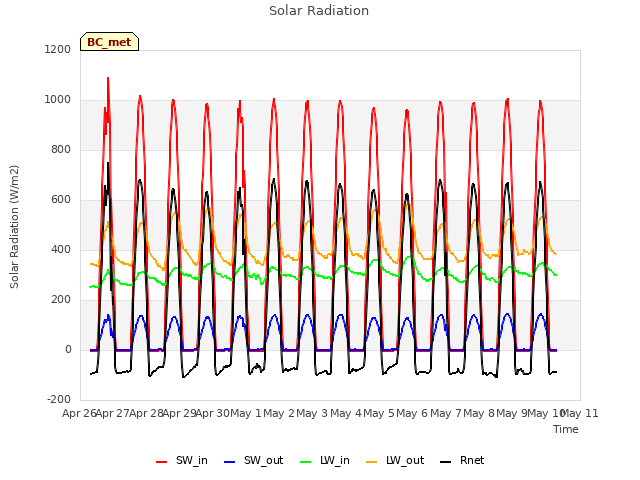640x480 pixels.
Task: Click the black Rnet legend color marker
Action: pos(445,462)
